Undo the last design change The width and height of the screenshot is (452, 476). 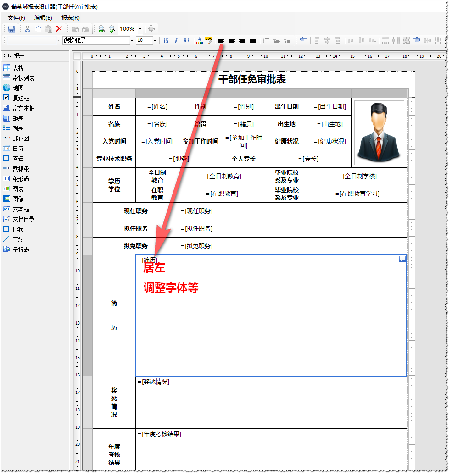tap(75, 29)
